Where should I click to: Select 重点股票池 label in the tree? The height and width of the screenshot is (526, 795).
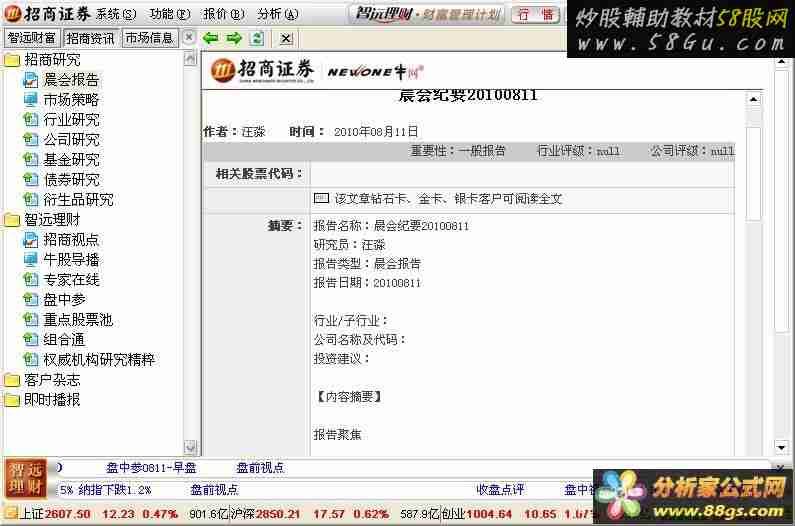tap(78, 320)
